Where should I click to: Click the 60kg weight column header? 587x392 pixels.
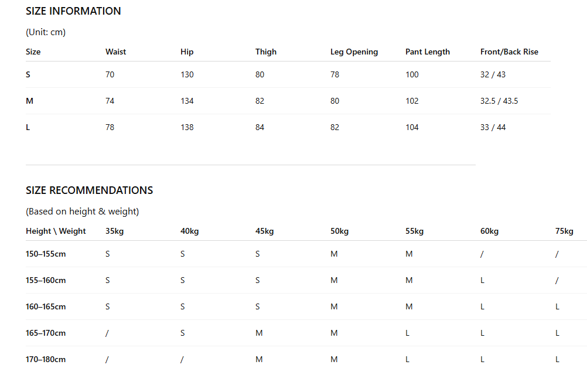pyautogui.click(x=489, y=231)
